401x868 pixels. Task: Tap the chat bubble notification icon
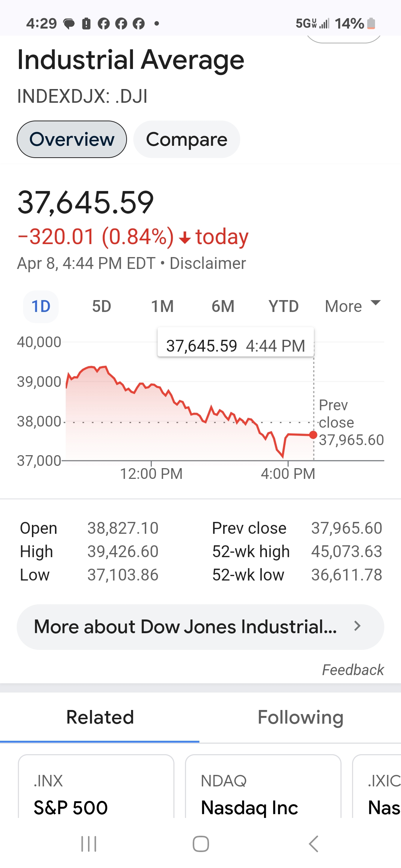click(69, 24)
